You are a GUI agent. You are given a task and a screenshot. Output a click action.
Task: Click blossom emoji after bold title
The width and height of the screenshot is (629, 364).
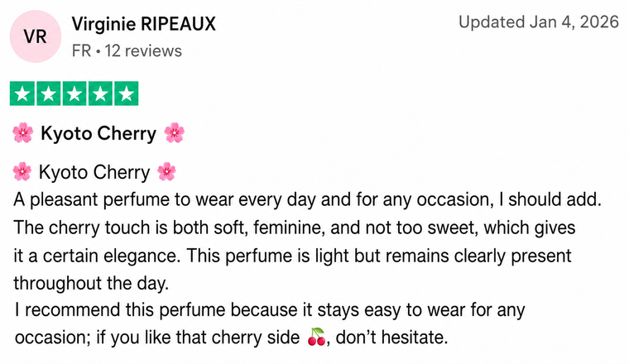(175, 132)
